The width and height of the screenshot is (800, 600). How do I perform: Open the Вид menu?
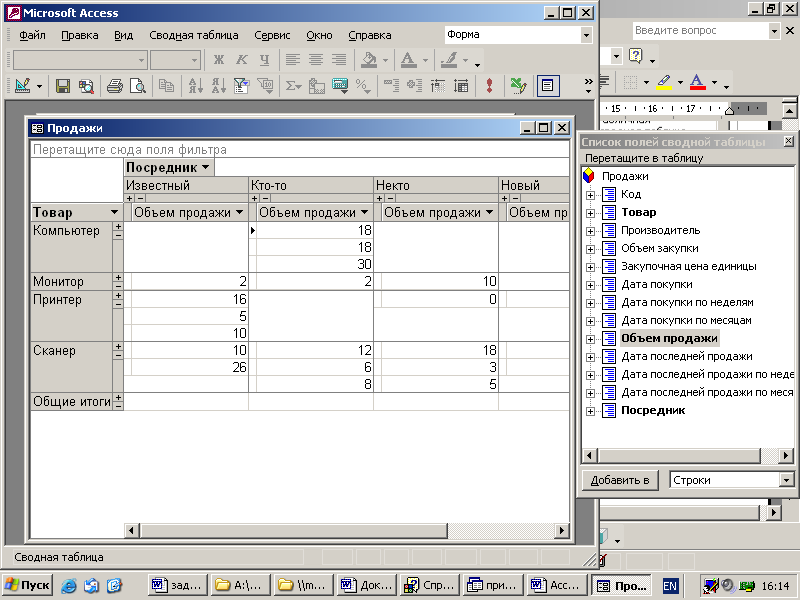tap(123, 35)
